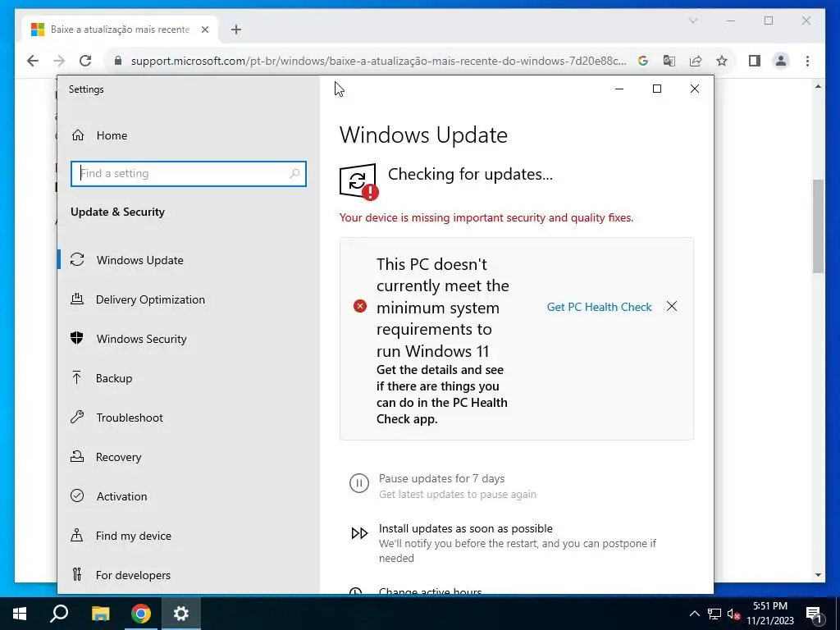The height and width of the screenshot is (630, 840).
Task: Close the Baixe a atualização tab
Action: click(204, 30)
